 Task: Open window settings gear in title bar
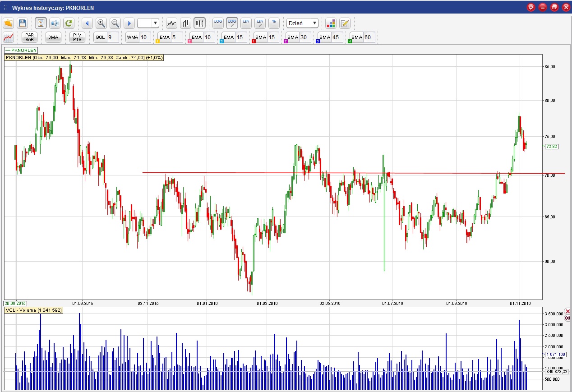(x=531, y=7)
